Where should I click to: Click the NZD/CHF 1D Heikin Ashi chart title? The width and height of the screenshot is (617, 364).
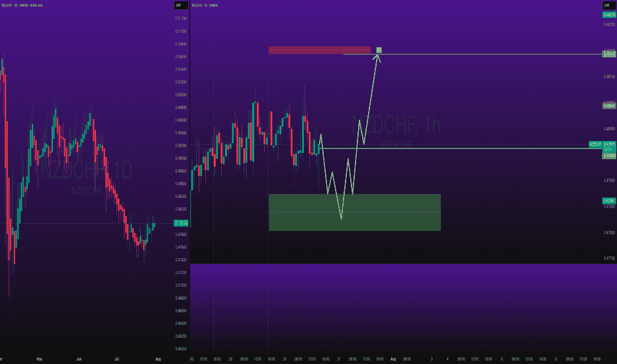click(x=22, y=5)
